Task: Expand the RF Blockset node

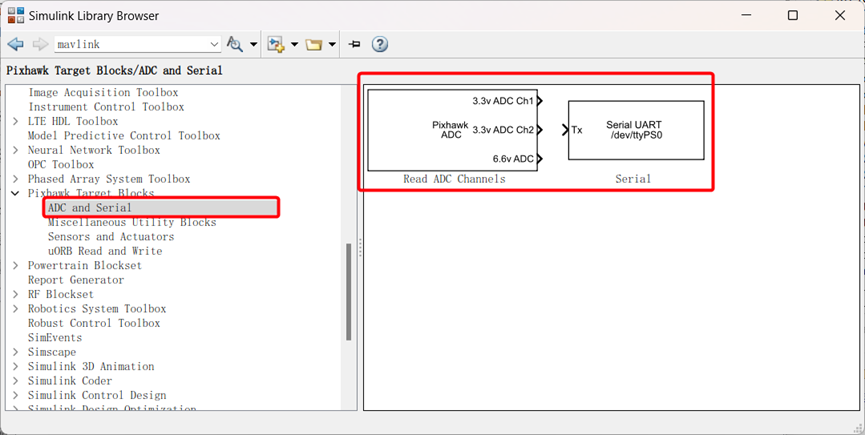Action: coord(15,294)
